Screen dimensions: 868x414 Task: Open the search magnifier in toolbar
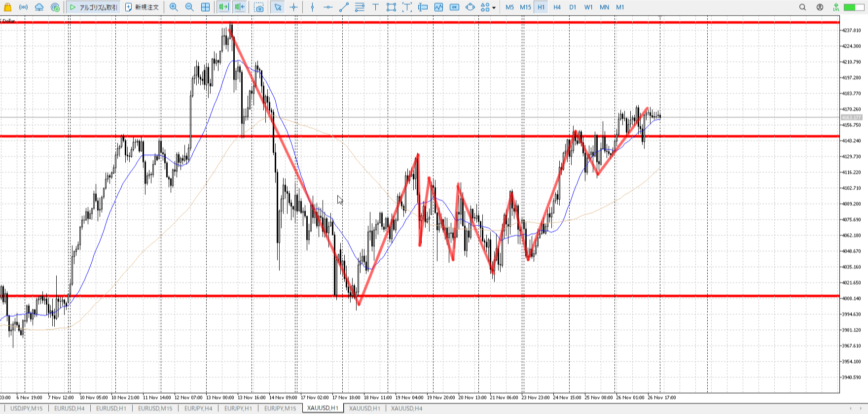coord(802,7)
